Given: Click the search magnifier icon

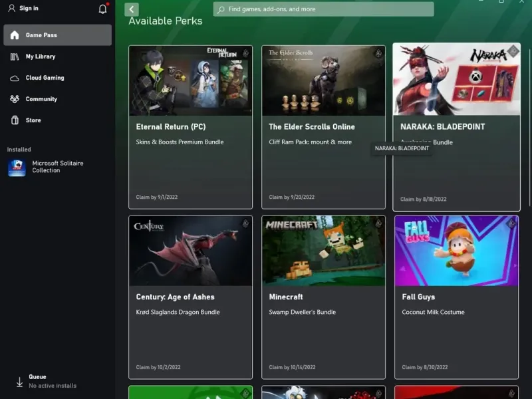Looking at the screenshot, I should point(221,9).
